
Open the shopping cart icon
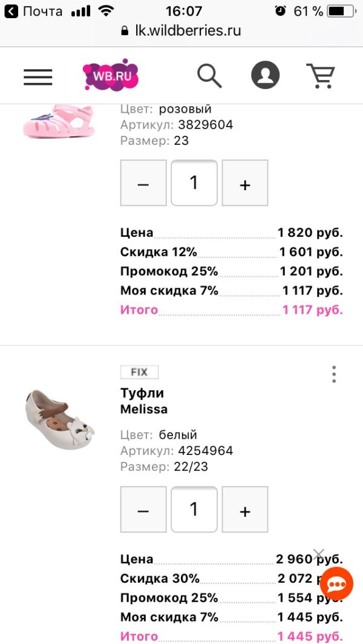point(321,76)
